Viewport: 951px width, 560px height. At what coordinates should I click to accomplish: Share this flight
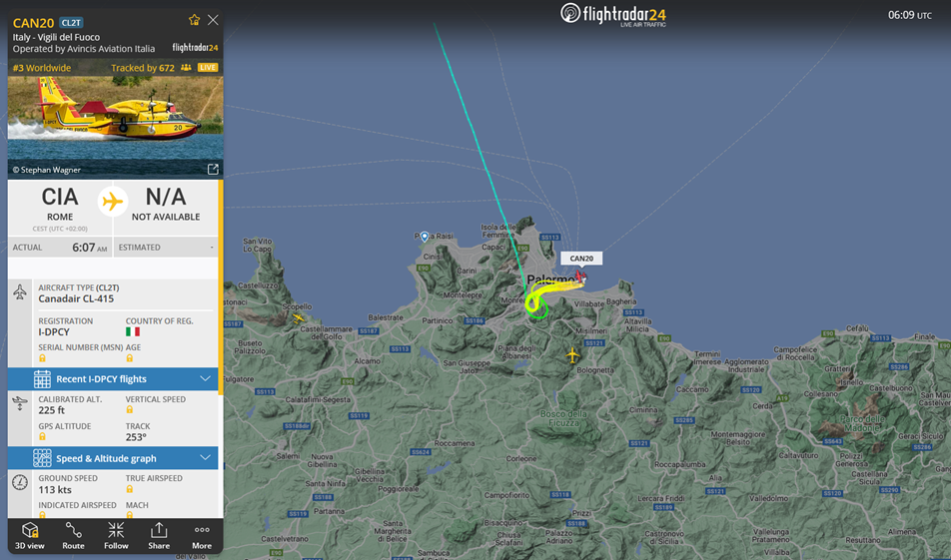click(159, 535)
